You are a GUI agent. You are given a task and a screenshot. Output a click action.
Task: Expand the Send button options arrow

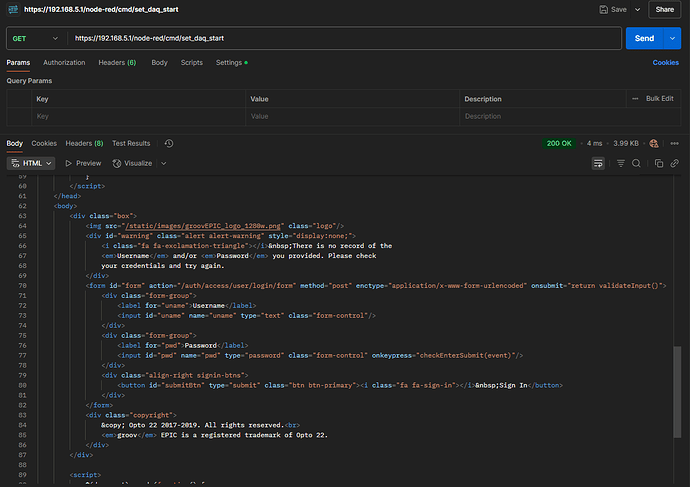(672, 38)
